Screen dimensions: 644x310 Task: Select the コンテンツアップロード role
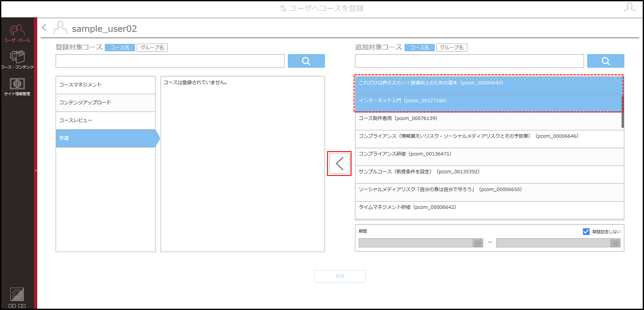click(106, 103)
